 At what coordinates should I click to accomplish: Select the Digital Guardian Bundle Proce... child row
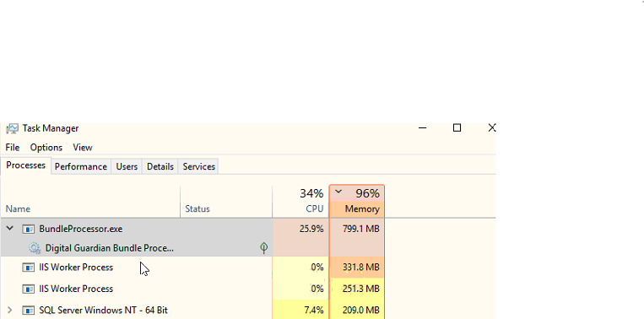coord(192,248)
